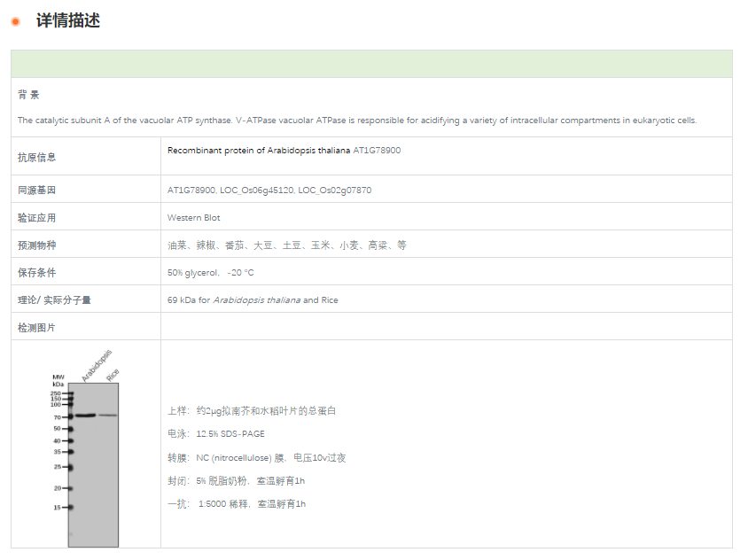Click the Western Blot application value

point(194,217)
